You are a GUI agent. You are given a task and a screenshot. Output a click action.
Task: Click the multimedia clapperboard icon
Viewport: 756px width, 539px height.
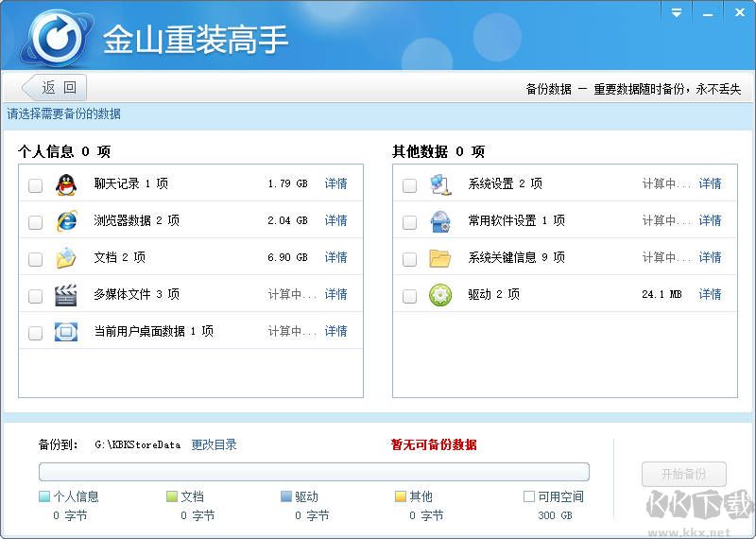pos(66,295)
